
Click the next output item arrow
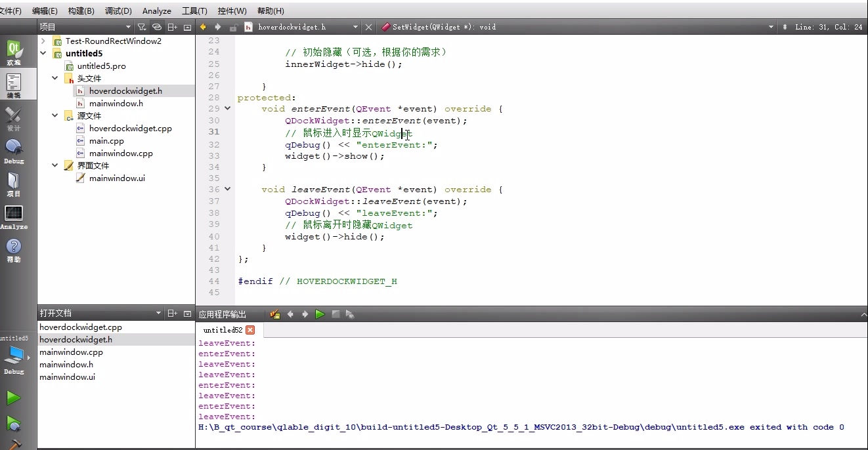[x=304, y=314]
